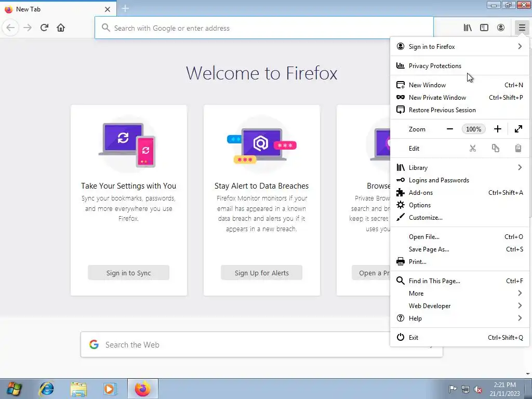Open the system clock at 2:21 PM
This screenshot has height=399, width=532.
click(x=504, y=389)
